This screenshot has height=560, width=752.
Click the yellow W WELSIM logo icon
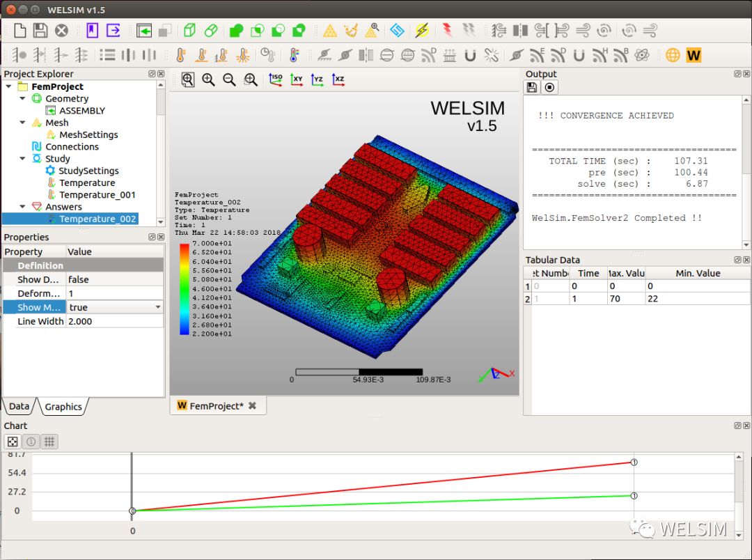[x=694, y=55]
